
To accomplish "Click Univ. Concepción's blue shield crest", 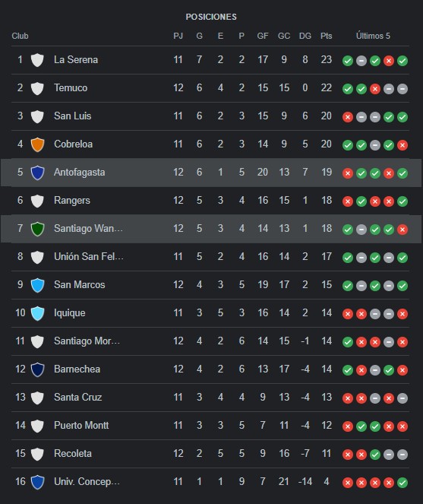I will coord(37,482).
